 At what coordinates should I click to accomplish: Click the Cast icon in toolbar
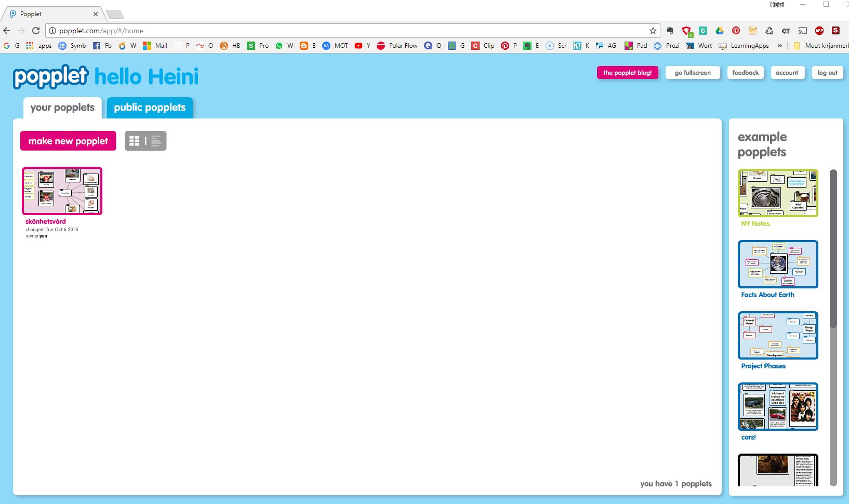tap(802, 31)
